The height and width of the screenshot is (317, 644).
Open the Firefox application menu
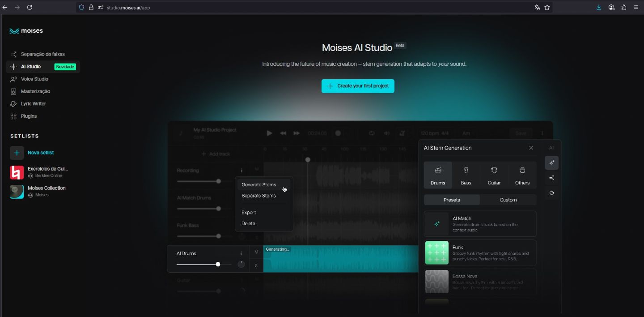[x=636, y=7]
